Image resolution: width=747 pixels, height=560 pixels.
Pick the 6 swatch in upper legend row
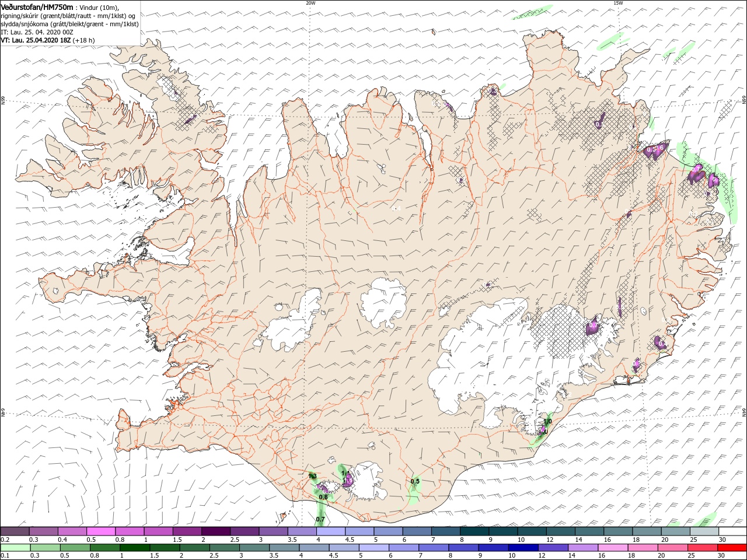pyautogui.click(x=417, y=531)
